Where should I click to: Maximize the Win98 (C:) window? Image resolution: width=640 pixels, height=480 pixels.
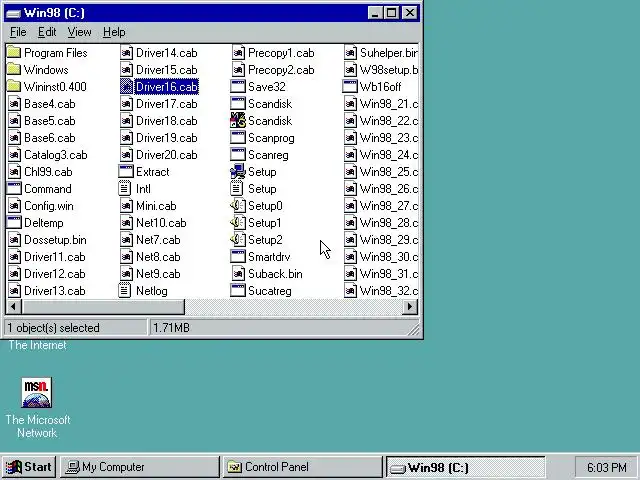coord(391,13)
